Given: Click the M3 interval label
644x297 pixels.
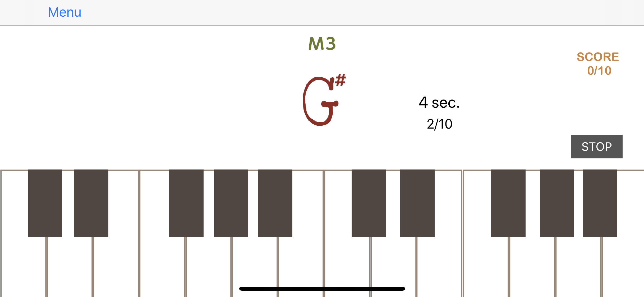Looking at the screenshot, I should coord(321,43).
